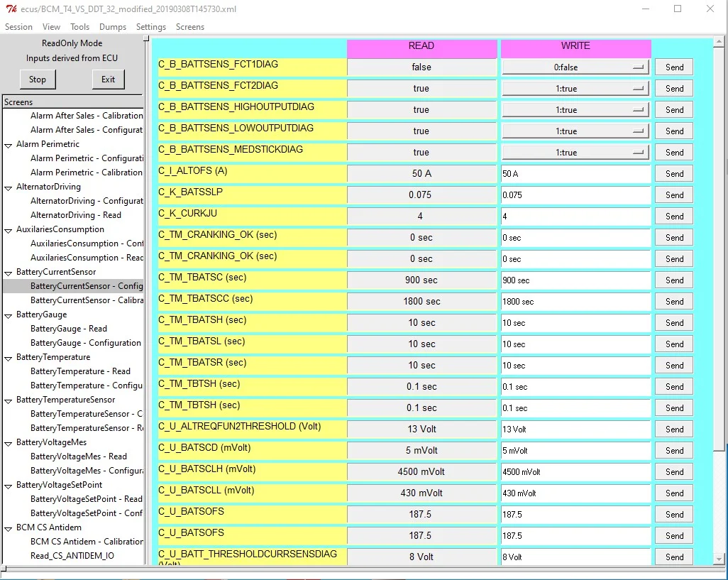
Task: Collapse the Alarm Perimetric tree node
Action: pyautogui.click(x=9, y=144)
